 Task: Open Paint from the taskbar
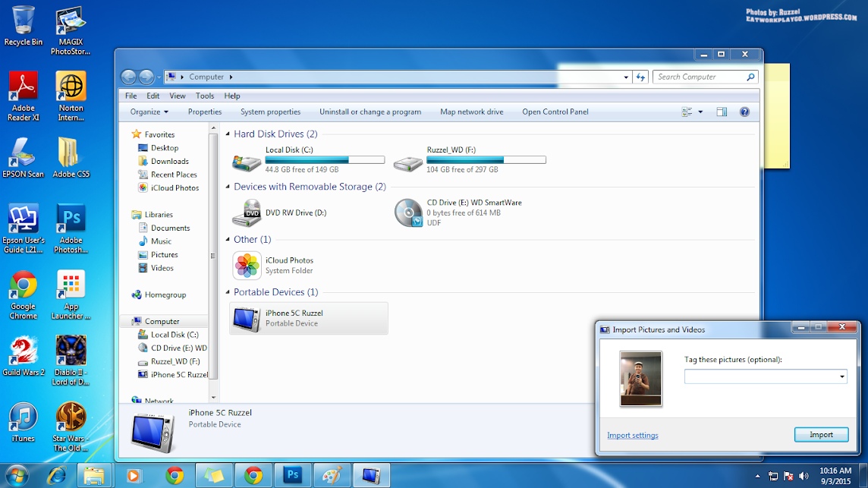(332, 474)
